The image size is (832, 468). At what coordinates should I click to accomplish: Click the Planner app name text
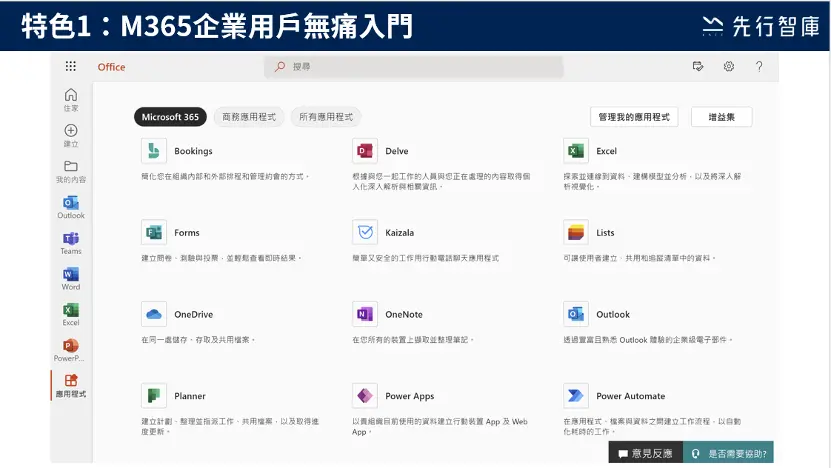pos(190,396)
